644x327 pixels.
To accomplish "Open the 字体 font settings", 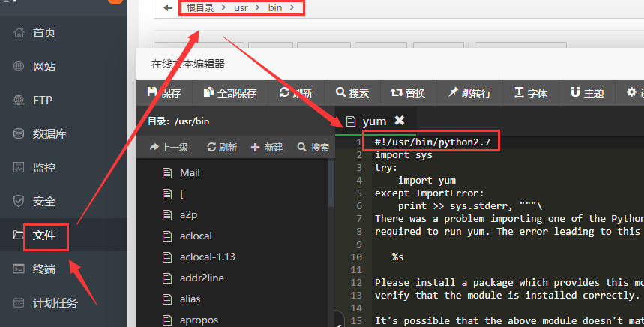I will [x=531, y=93].
